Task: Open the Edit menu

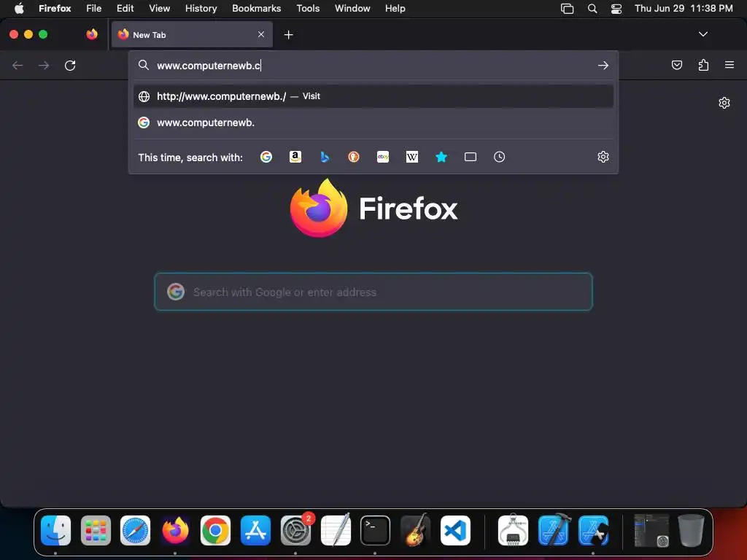Action: pyautogui.click(x=125, y=8)
